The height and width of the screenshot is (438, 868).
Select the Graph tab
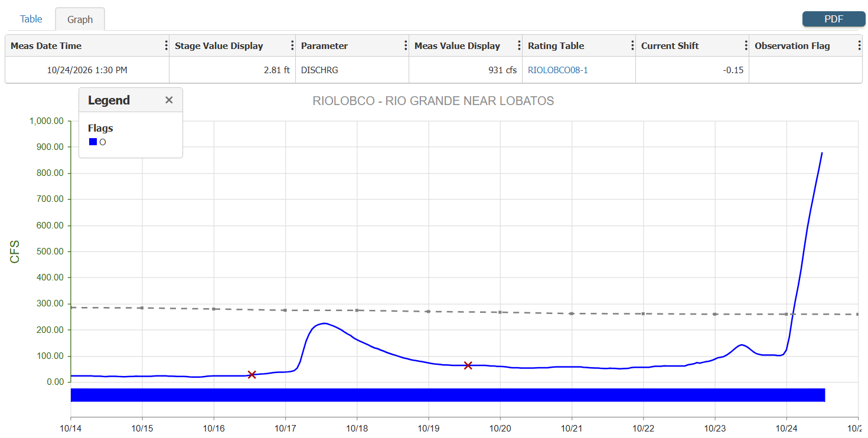[80, 19]
